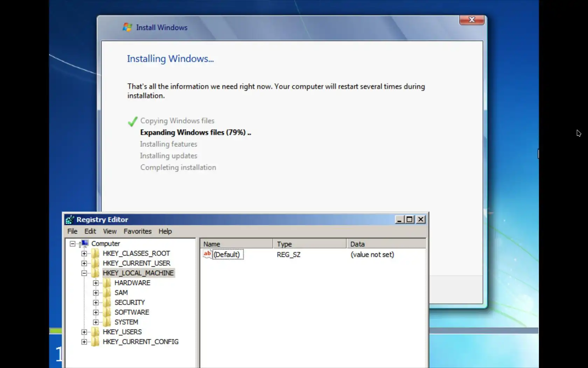Click the (value not set) data cell
588x368 pixels.
pos(372,255)
